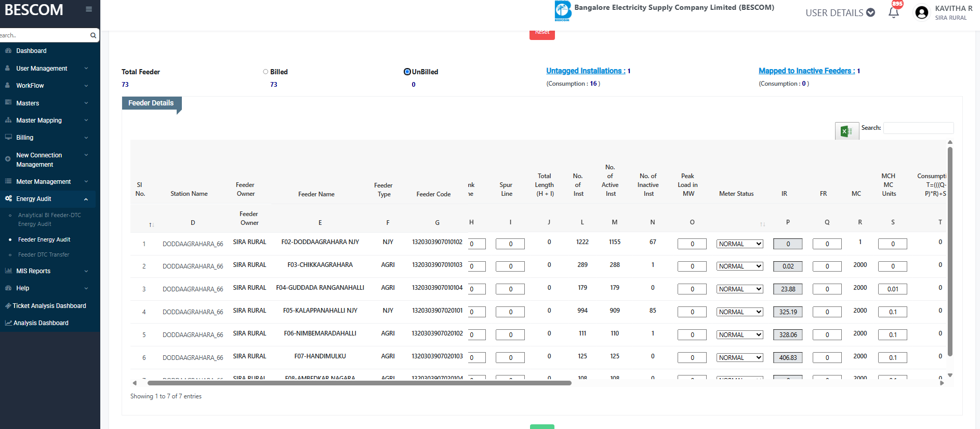Open Analysis Dashboard link
Screen dimensions: 980x429
click(41, 323)
